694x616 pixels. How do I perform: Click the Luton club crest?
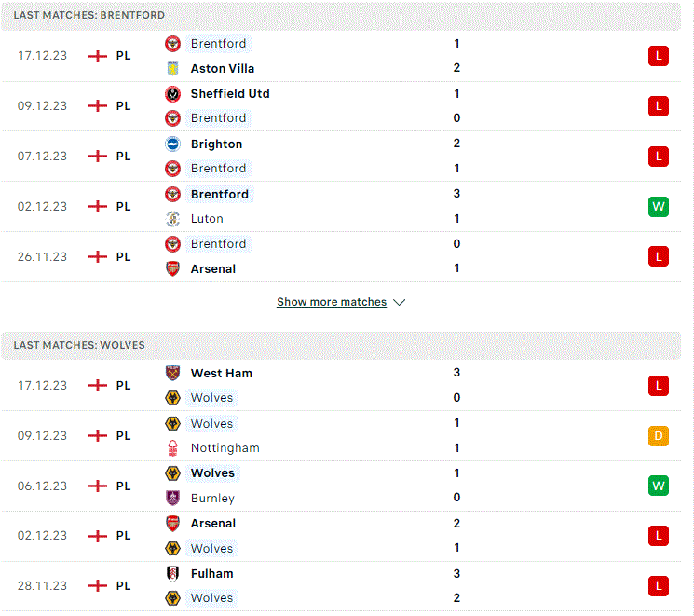point(172,219)
